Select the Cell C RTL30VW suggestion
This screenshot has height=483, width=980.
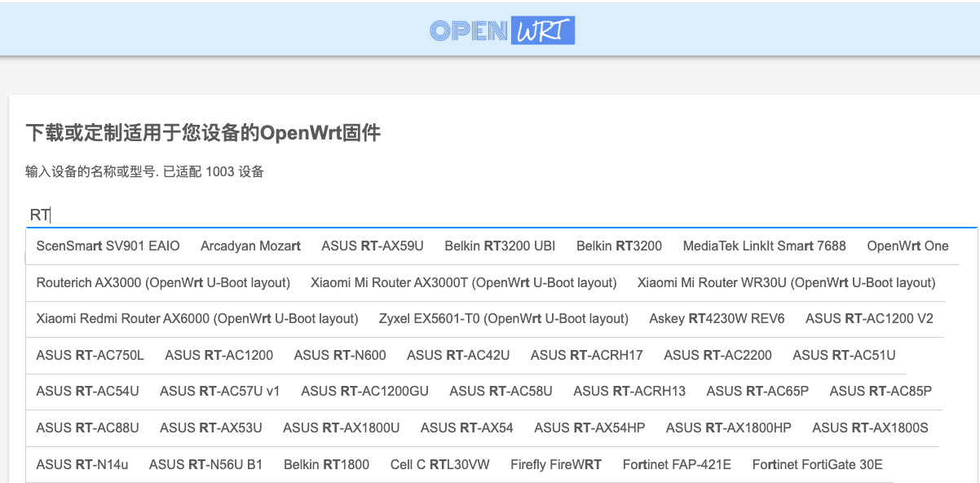tap(439, 464)
